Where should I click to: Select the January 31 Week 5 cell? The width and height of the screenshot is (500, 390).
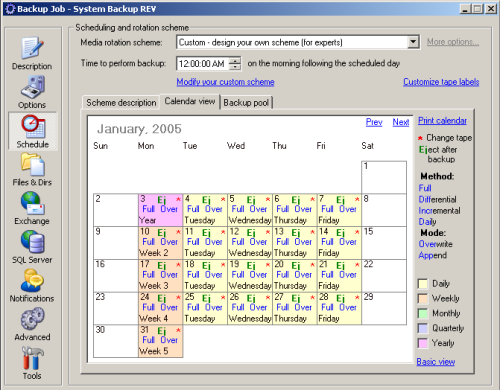(x=161, y=341)
